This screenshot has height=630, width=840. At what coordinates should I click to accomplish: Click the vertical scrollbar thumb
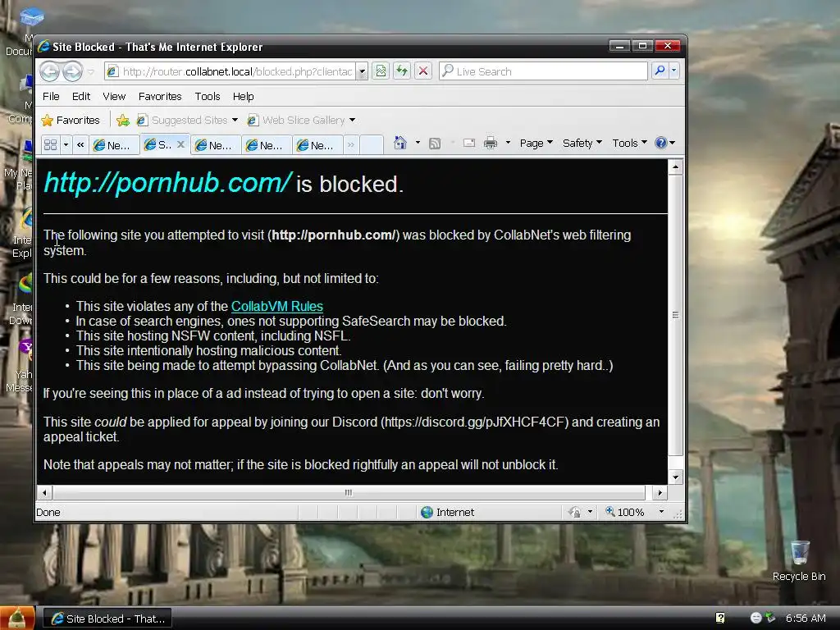tap(676, 315)
